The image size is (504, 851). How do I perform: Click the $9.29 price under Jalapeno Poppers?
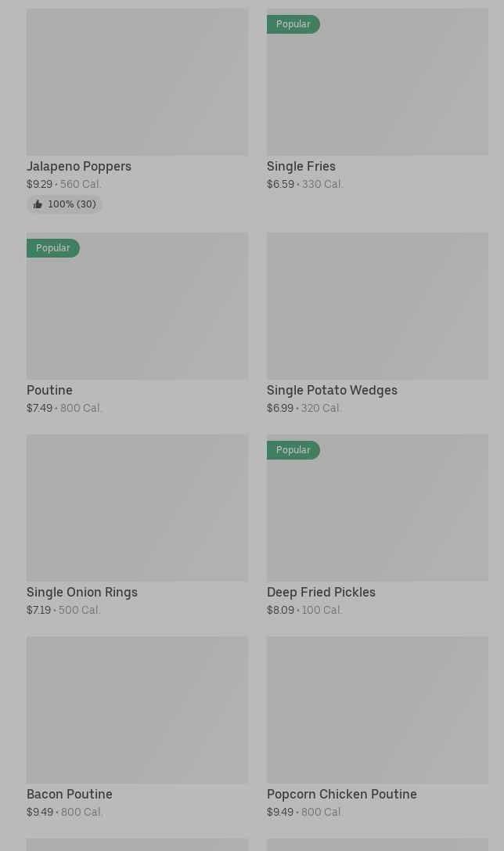coord(39,185)
